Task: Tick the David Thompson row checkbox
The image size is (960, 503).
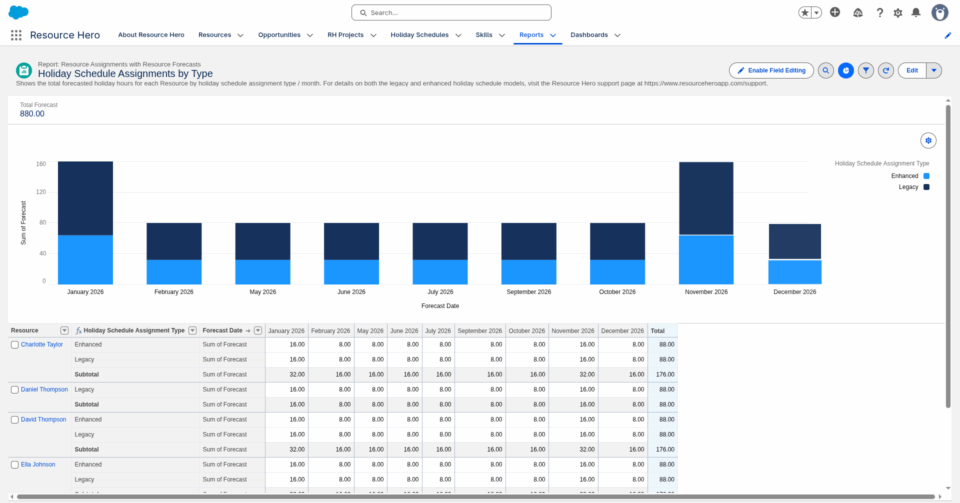Action: [14, 419]
